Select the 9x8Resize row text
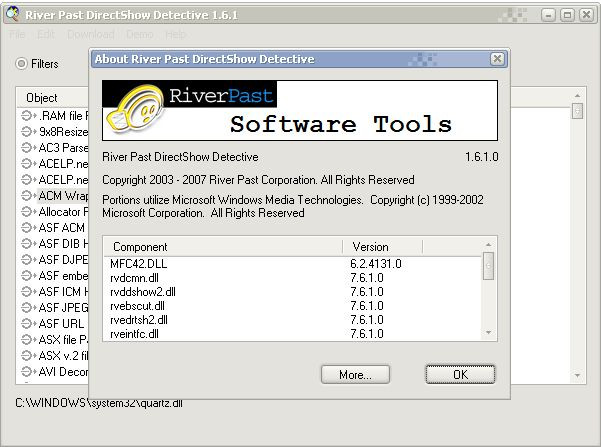Viewport: 601px width, 447px height. [x=63, y=131]
